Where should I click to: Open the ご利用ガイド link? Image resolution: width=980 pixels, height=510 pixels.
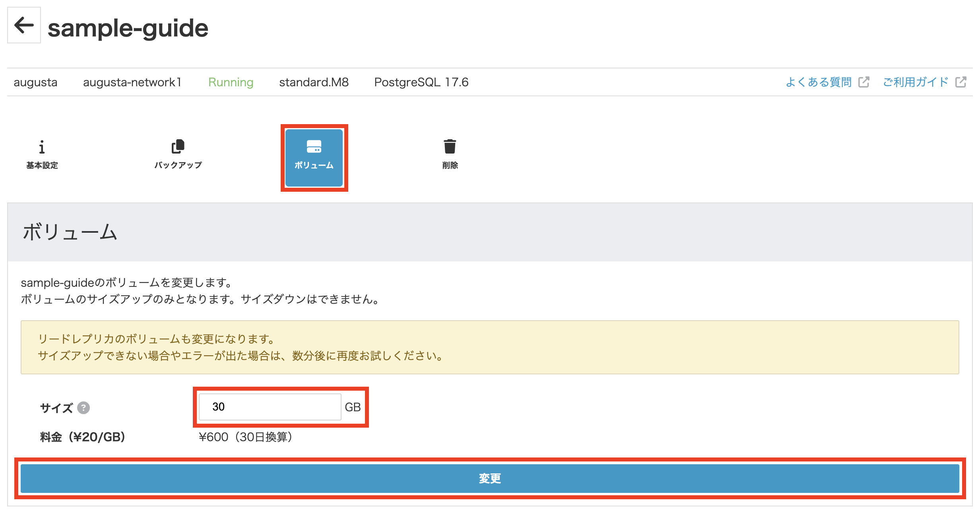click(x=915, y=82)
